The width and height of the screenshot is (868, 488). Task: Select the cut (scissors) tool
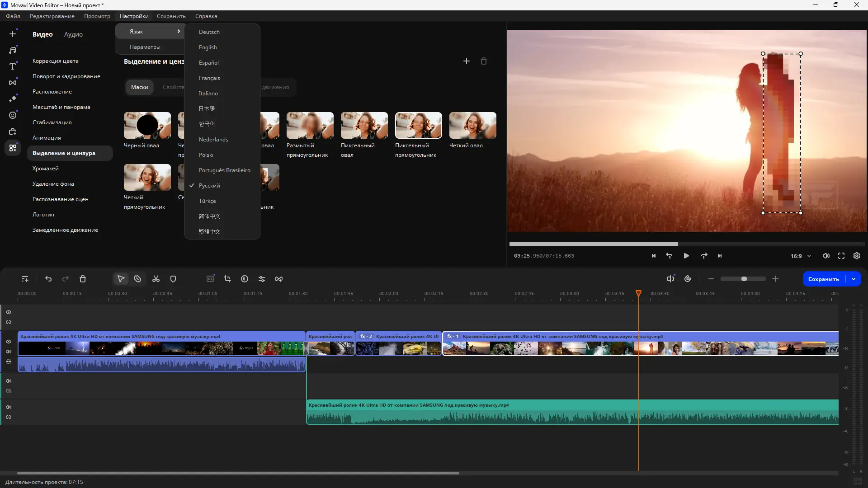(156, 279)
